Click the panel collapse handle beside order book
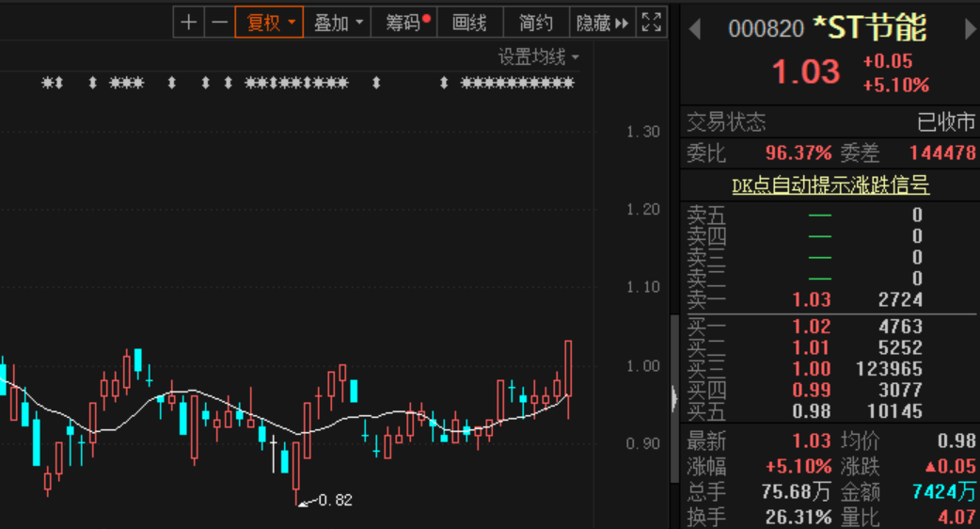 click(673, 399)
